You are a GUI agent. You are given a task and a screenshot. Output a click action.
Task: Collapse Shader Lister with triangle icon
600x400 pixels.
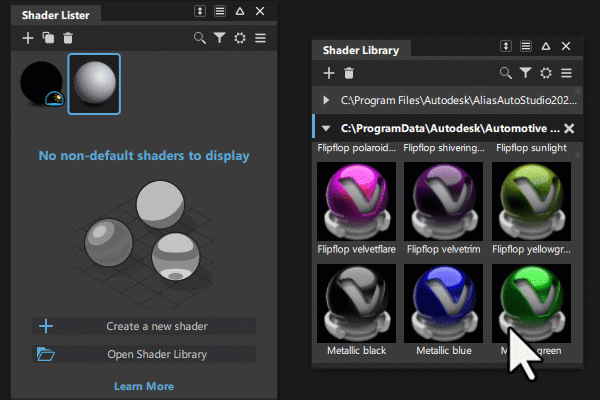coord(240,11)
